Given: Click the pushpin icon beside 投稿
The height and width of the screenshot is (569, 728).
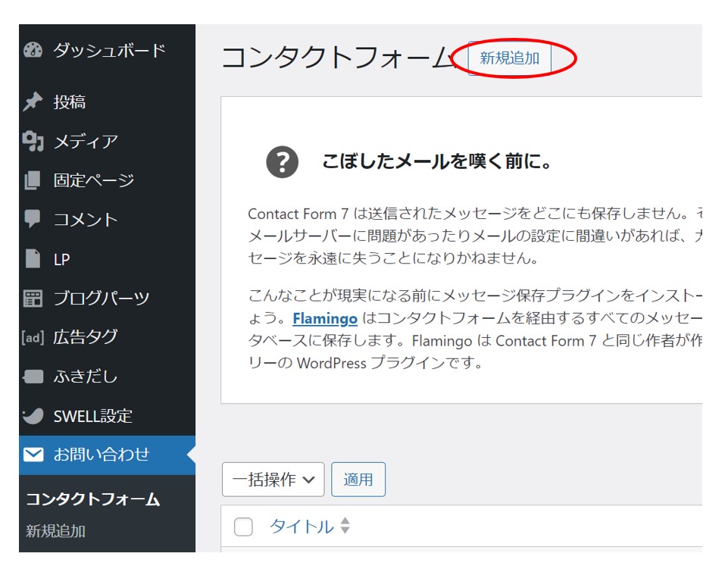Looking at the screenshot, I should click(33, 102).
